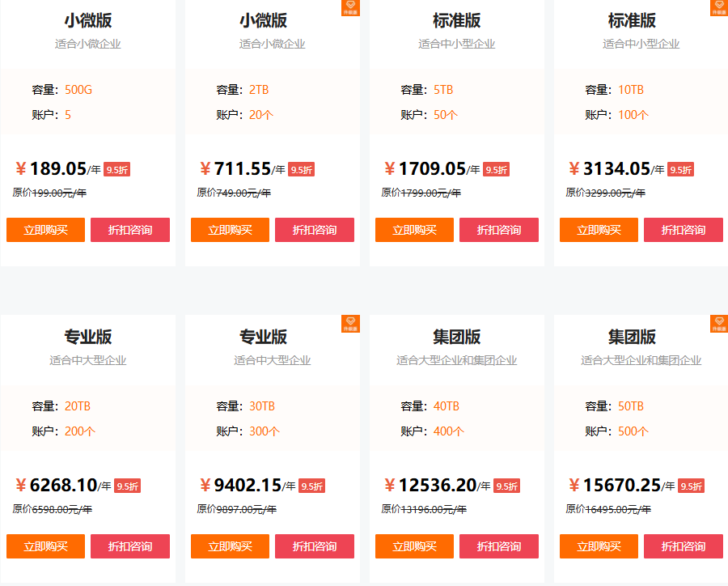The image size is (728, 586).
Task: Click the 9.5折 tag beside ¥189.05 price
Action: click(x=116, y=170)
